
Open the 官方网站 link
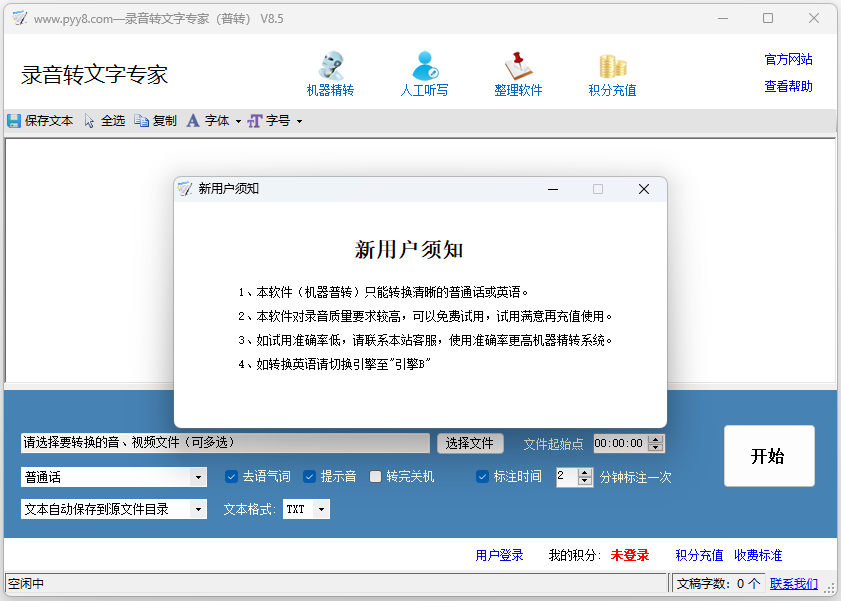(x=788, y=59)
